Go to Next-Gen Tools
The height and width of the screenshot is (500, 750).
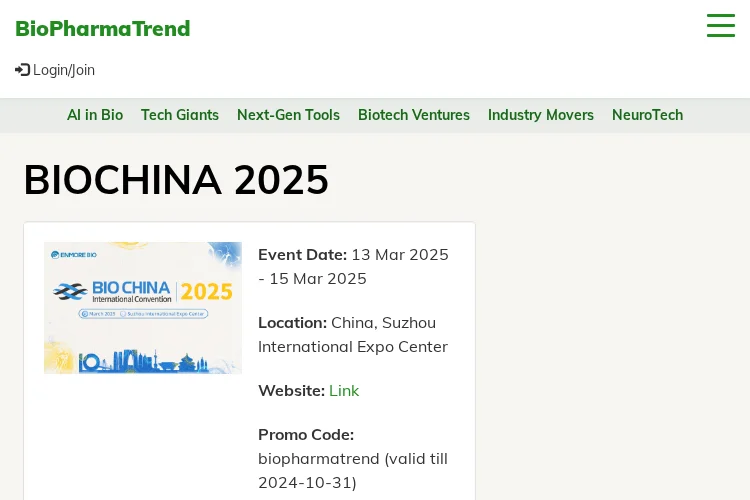tap(288, 115)
